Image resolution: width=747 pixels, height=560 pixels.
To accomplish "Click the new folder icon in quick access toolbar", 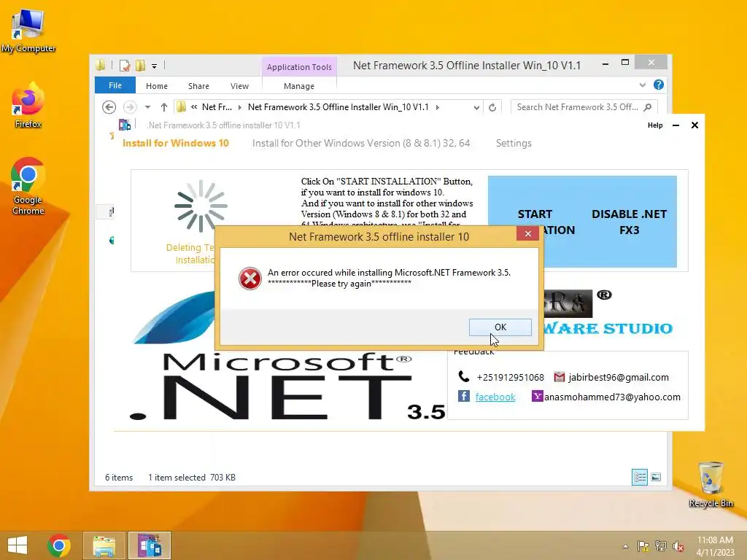I will click(x=141, y=65).
